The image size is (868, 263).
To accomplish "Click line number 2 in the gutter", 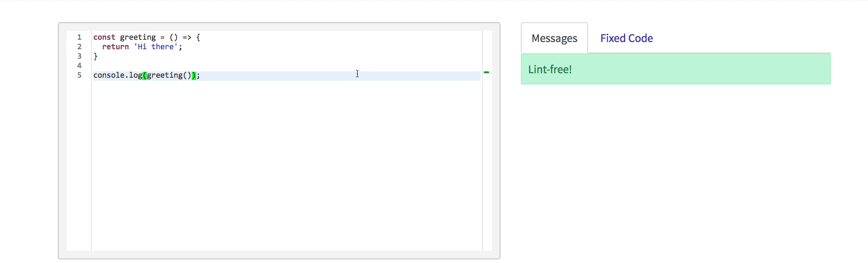I will 79,47.
